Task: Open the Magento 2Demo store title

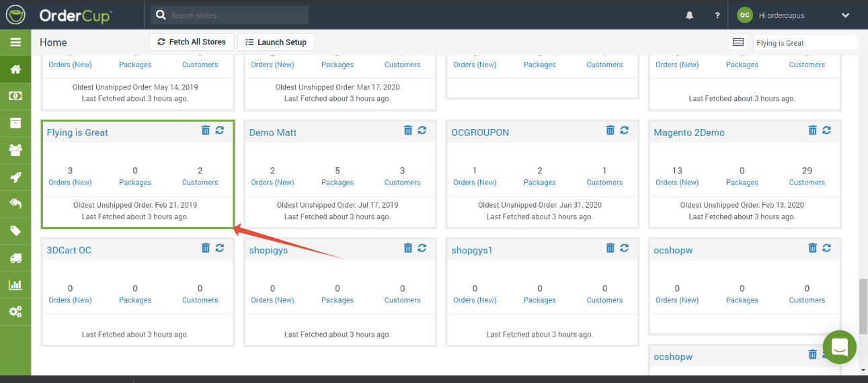Action: click(689, 132)
